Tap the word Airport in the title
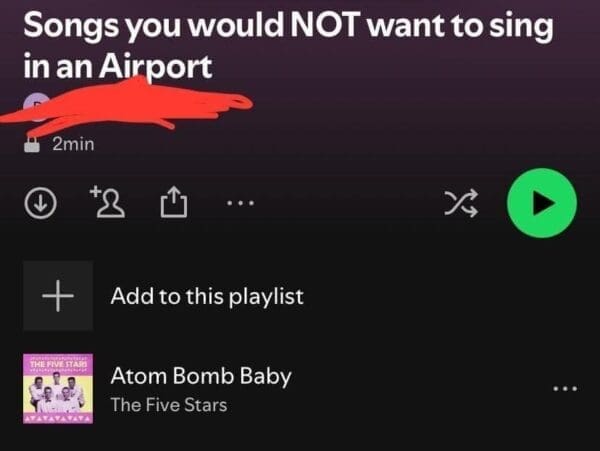600x451 pixels. click(155, 67)
